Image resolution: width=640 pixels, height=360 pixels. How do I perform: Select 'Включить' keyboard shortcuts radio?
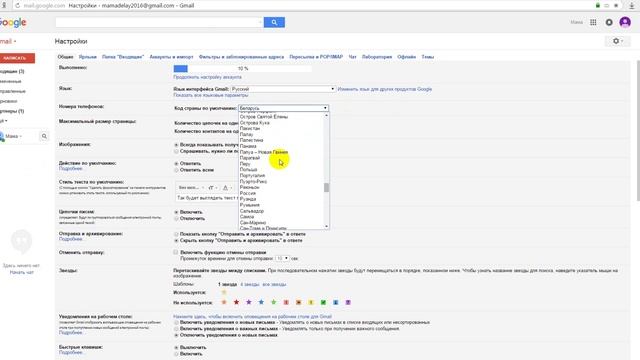tap(176, 354)
